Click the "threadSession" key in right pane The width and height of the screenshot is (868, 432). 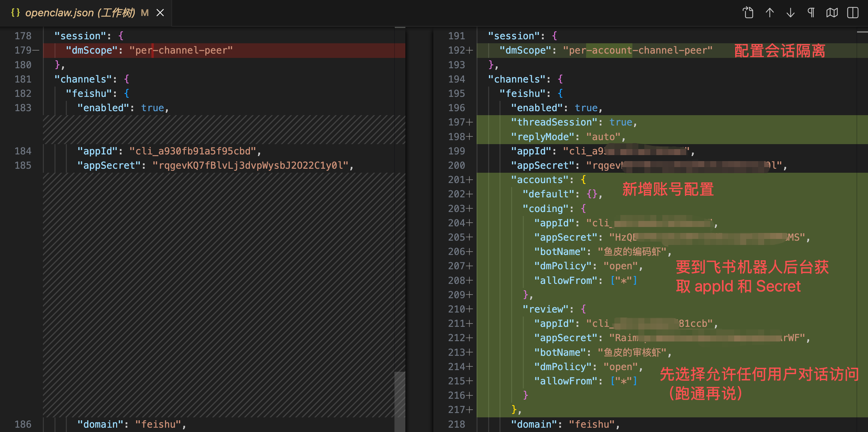tap(554, 122)
